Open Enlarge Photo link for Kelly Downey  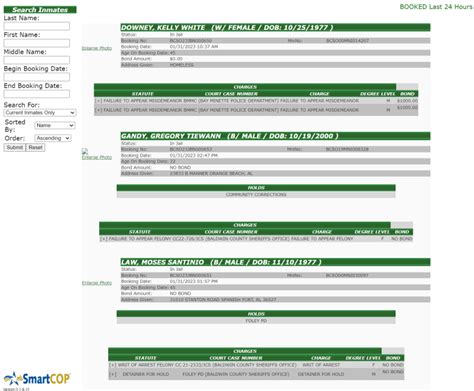[x=97, y=48]
